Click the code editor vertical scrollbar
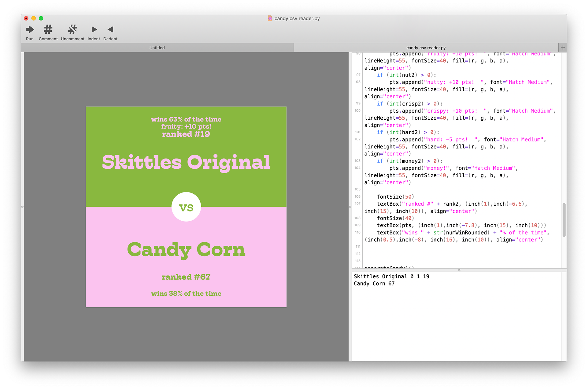Screen dimensions: 588x389 click(x=564, y=219)
